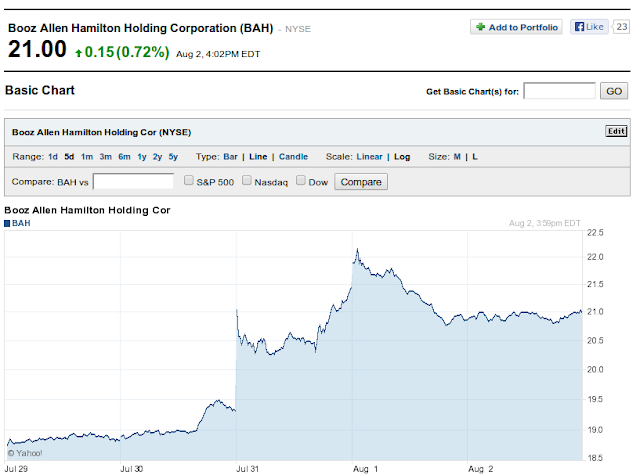
Task: Choose the 5y range
Action: [x=173, y=157]
